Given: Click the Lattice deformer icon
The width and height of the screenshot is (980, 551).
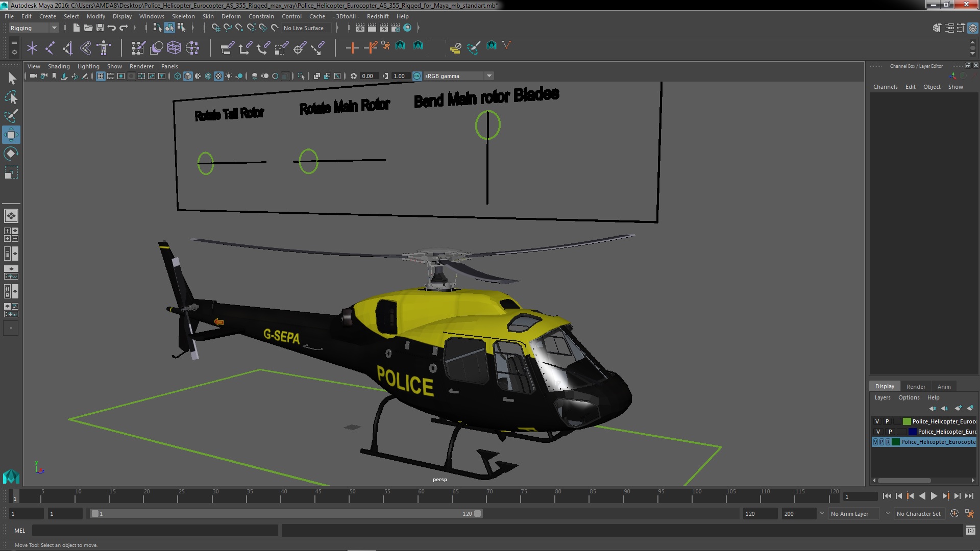Looking at the screenshot, I should click(x=174, y=48).
